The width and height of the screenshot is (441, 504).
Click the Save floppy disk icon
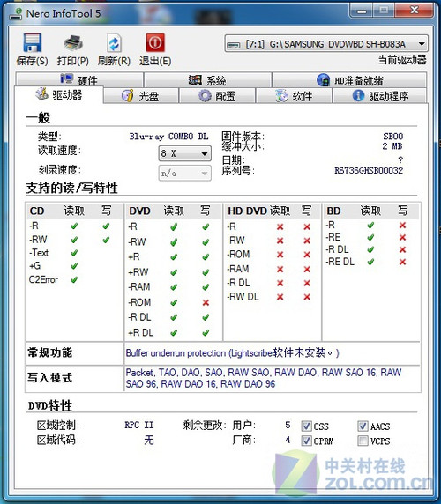(x=32, y=43)
